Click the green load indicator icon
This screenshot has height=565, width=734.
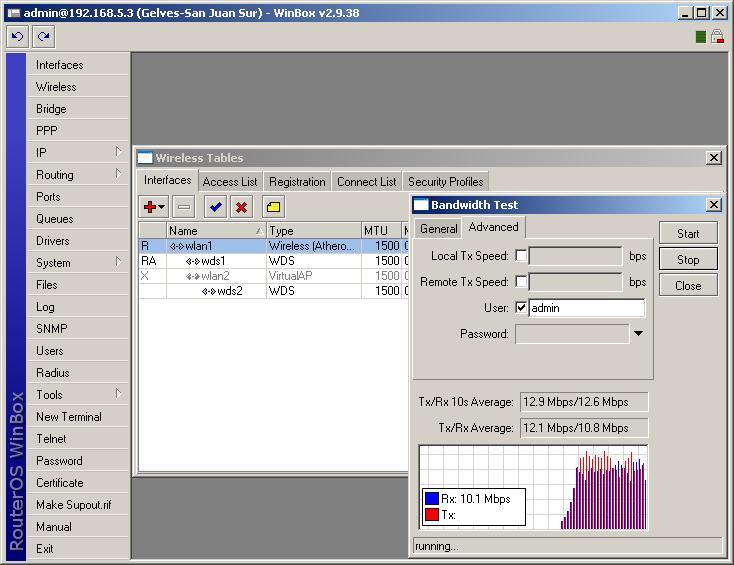coord(701,37)
